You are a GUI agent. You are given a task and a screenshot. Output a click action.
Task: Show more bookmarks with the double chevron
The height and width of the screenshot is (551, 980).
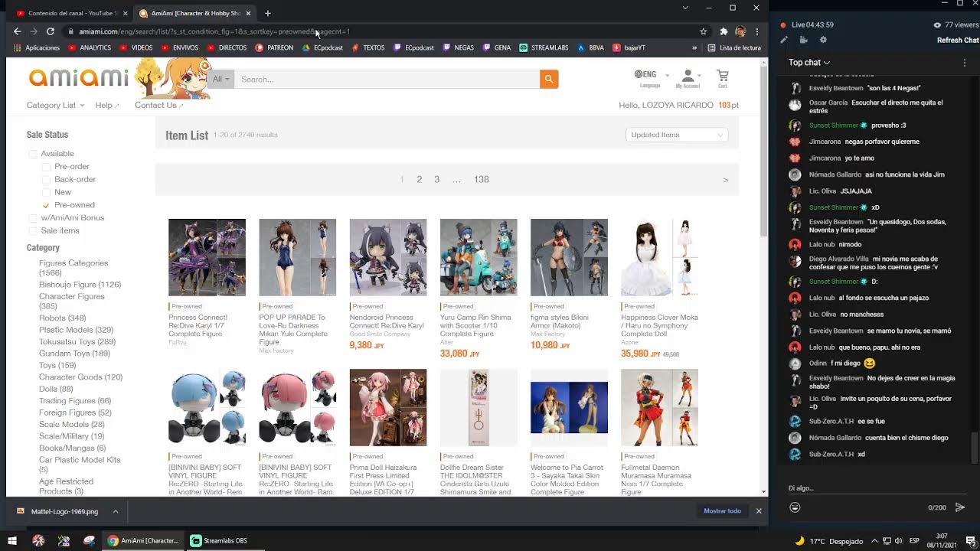pos(694,47)
